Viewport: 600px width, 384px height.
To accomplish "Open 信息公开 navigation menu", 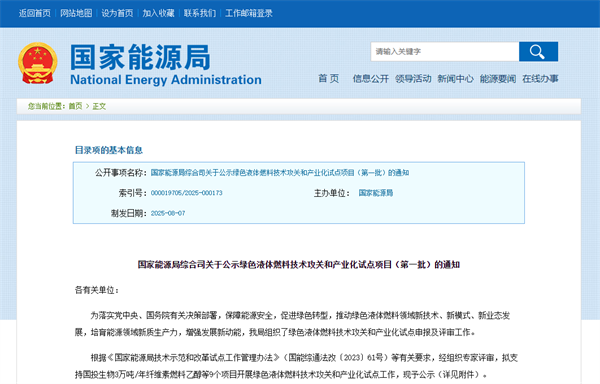I will coord(371,79).
